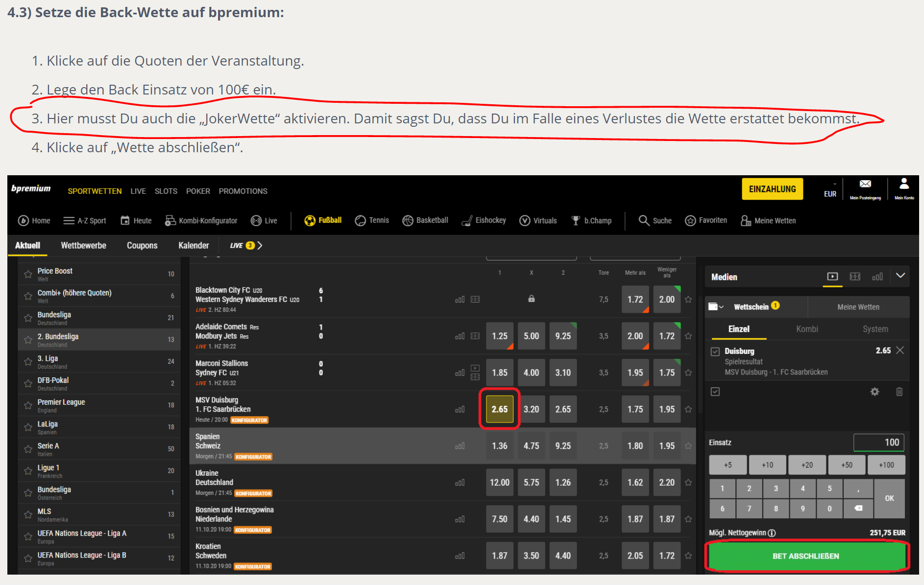The height and width of the screenshot is (585, 924).
Task: Select the Einzel bet tab
Action: [739, 329]
